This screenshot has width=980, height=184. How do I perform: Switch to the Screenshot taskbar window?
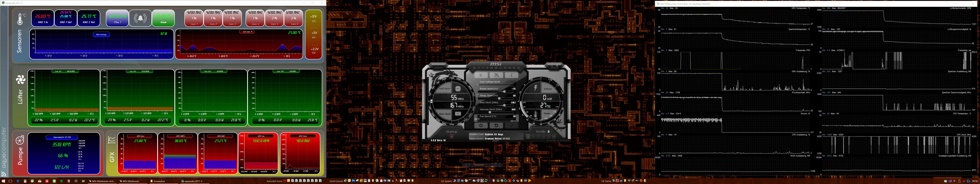tap(158, 181)
